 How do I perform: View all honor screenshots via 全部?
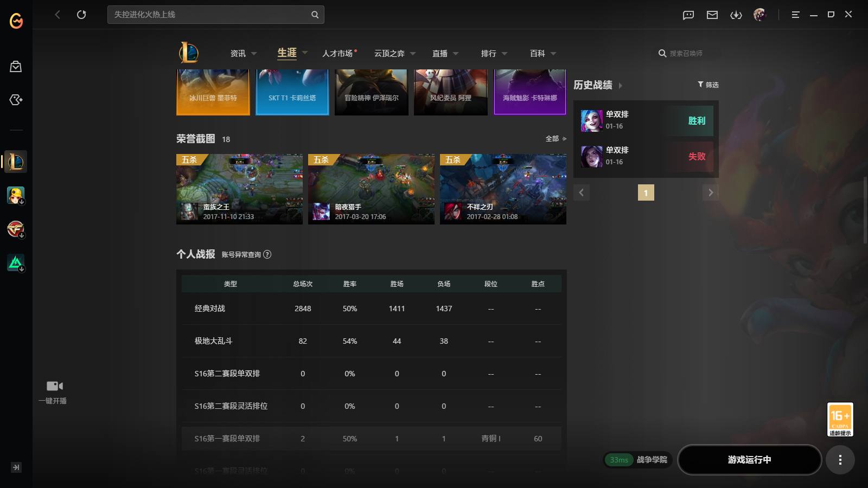coord(556,139)
